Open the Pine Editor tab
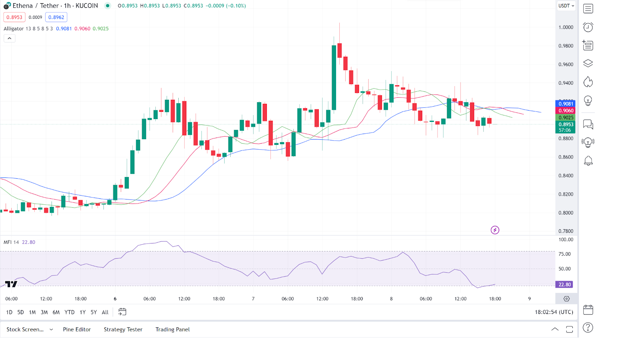Image resolution: width=644 pixels, height=342 pixels. point(77,330)
